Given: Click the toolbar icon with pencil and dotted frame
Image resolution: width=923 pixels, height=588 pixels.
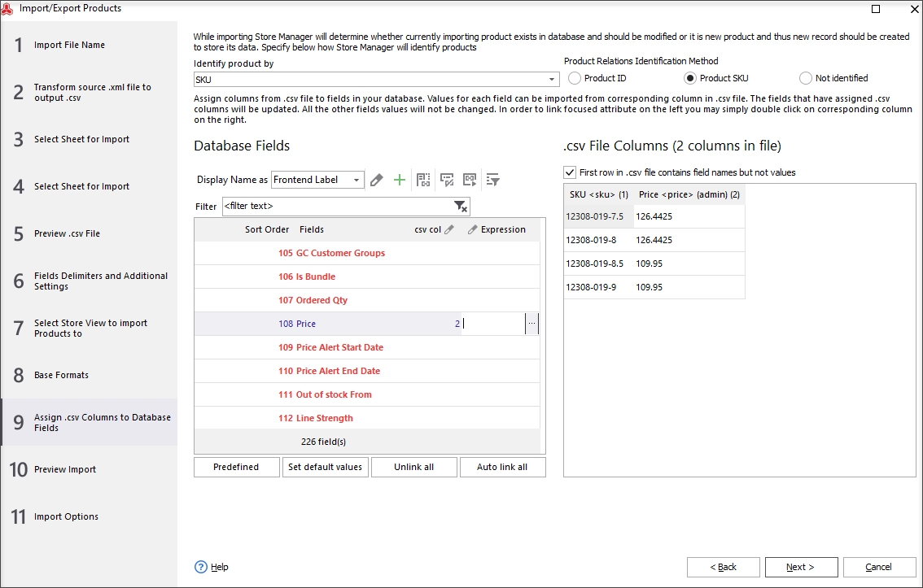Looking at the screenshot, I should coord(447,180).
